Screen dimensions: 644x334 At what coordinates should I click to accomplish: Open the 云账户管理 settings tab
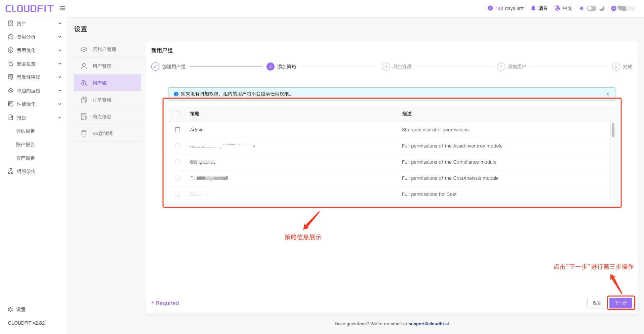[107, 49]
